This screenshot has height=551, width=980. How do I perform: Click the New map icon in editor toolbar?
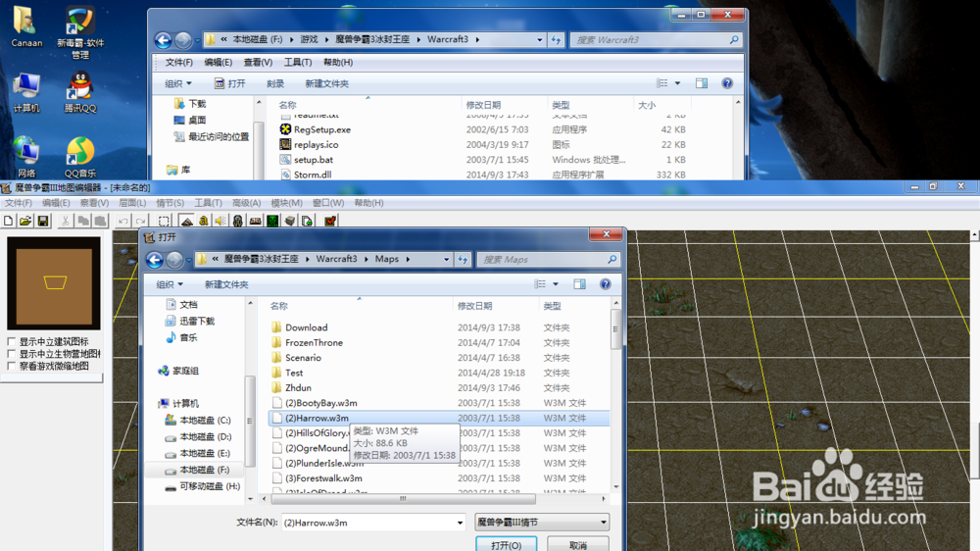click(x=8, y=221)
